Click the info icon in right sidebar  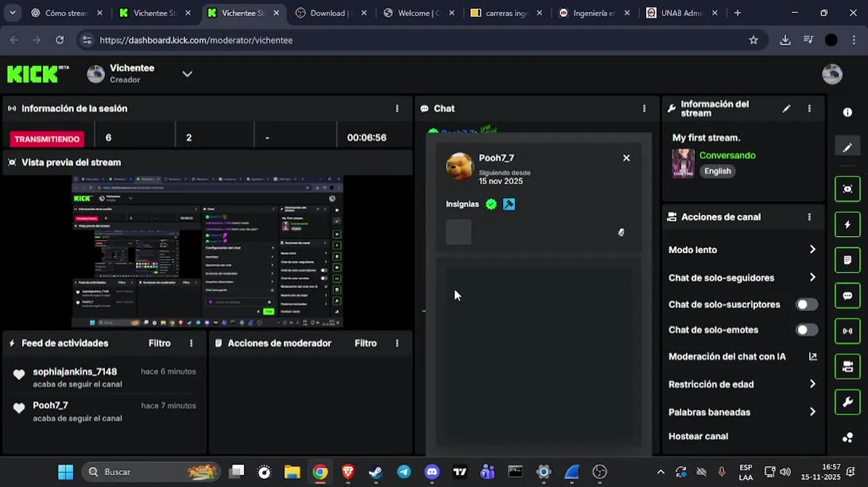[848, 112]
